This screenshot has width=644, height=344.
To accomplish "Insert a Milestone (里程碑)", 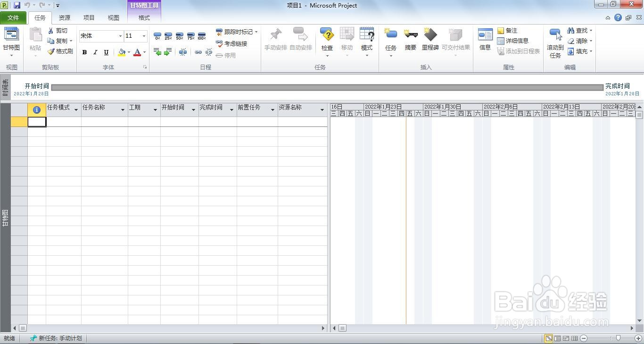I will (x=430, y=39).
